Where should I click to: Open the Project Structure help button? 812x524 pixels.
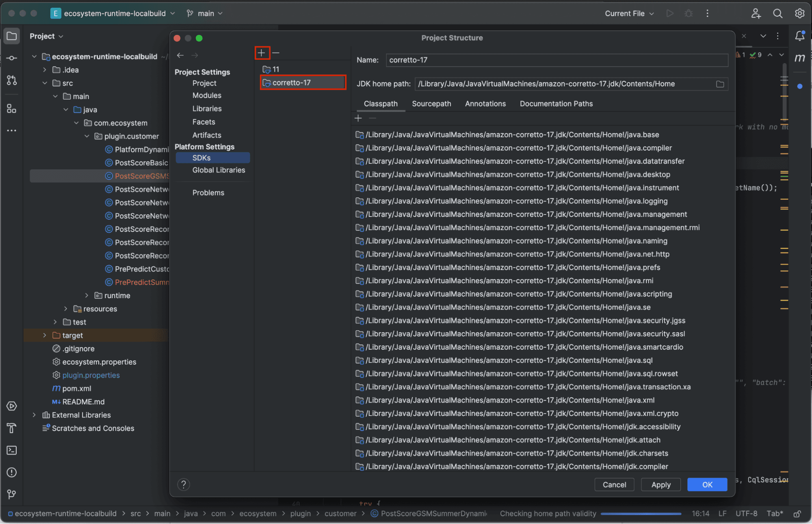pos(184,485)
